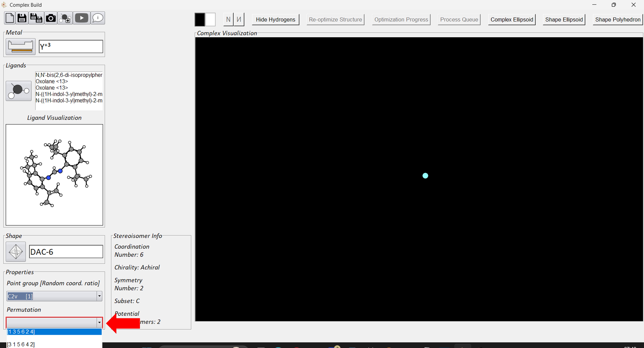Click the ligand molecule selector button
The image size is (644, 348).
[18, 91]
